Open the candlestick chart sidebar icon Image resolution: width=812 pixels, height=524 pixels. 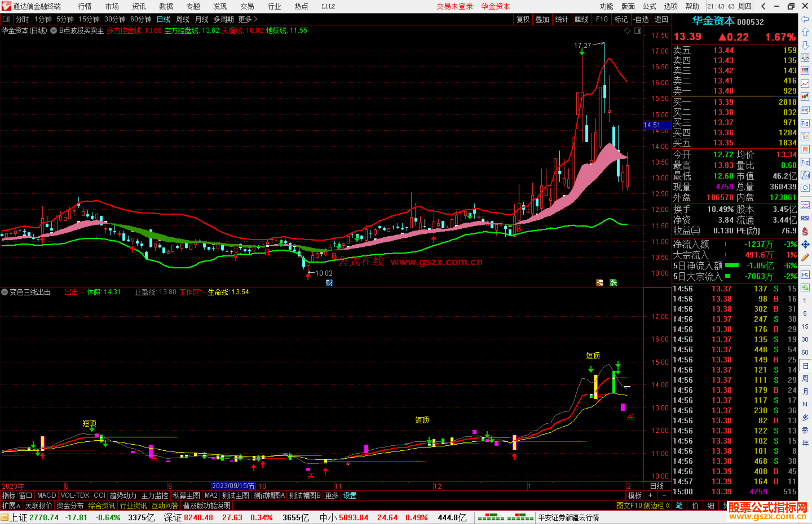(805, 97)
